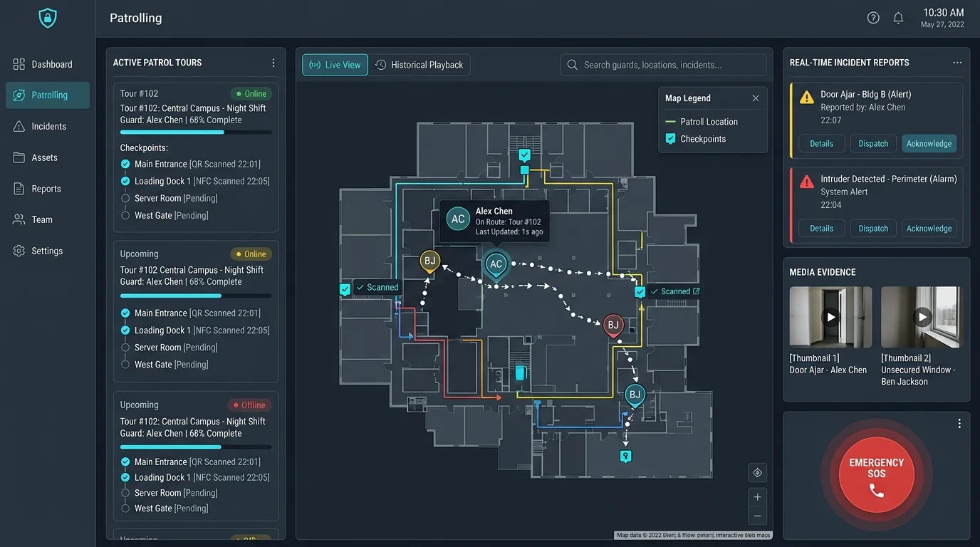Click the shield lock logo icon
Screen dimensions: 980x547
48,19
